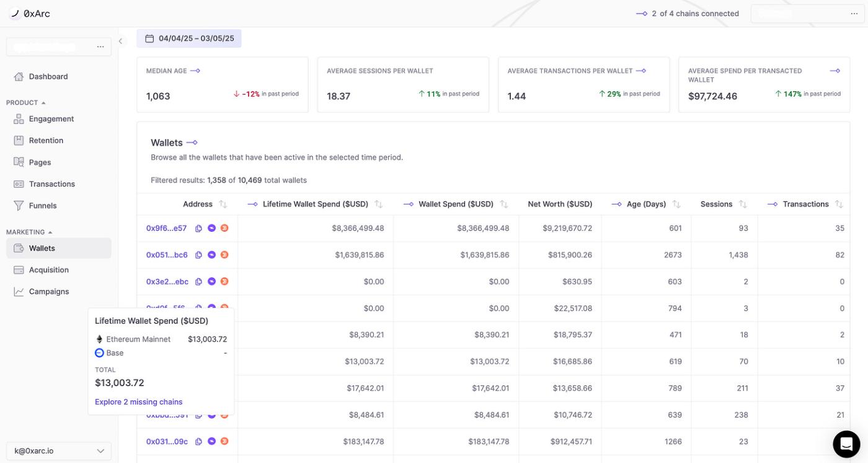Open the Campaigns section
Viewport: 868px width, 463px height.
(48, 292)
